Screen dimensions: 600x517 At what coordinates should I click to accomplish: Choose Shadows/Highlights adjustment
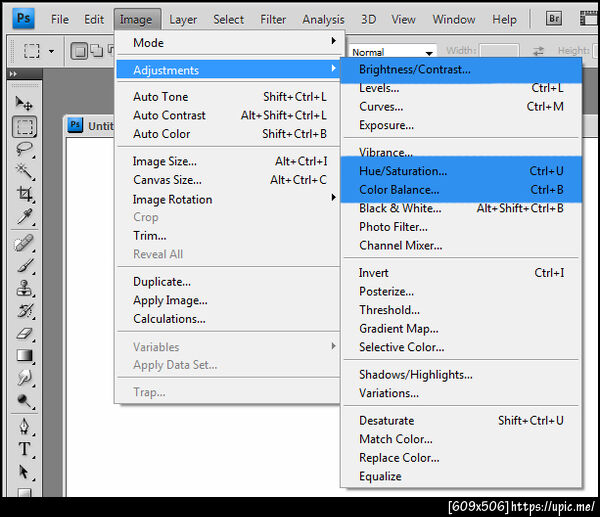[x=461, y=375]
